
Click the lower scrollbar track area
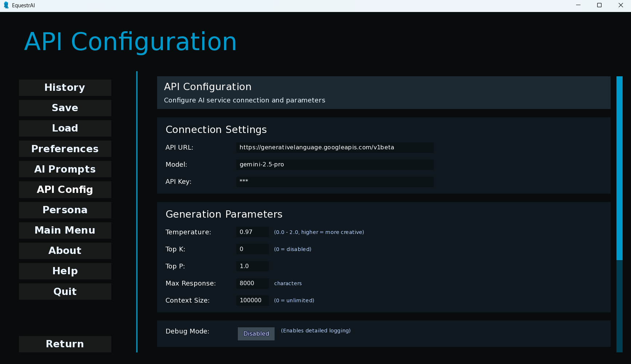[x=619, y=306]
